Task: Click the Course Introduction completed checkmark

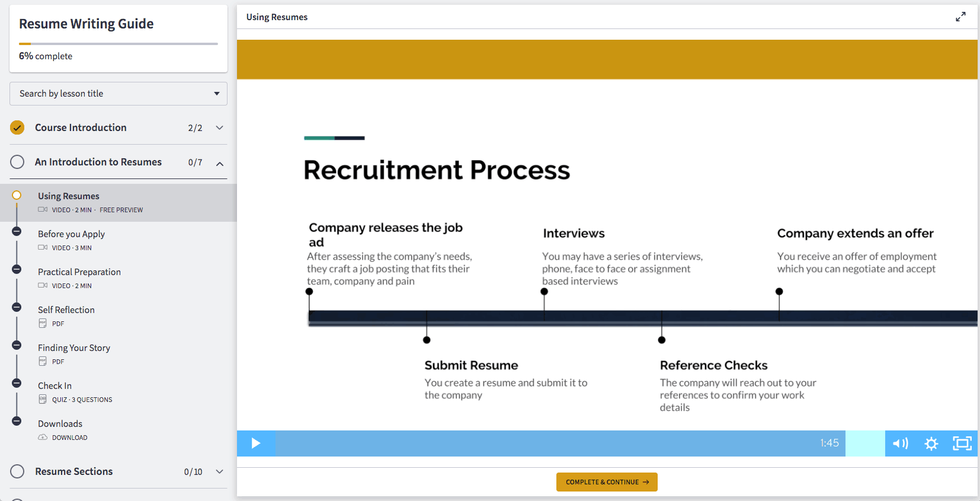Action: pyautogui.click(x=17, y=127)
